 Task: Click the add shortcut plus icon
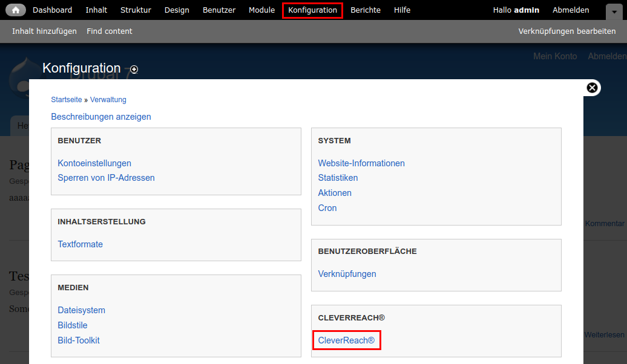coord(134,70)
